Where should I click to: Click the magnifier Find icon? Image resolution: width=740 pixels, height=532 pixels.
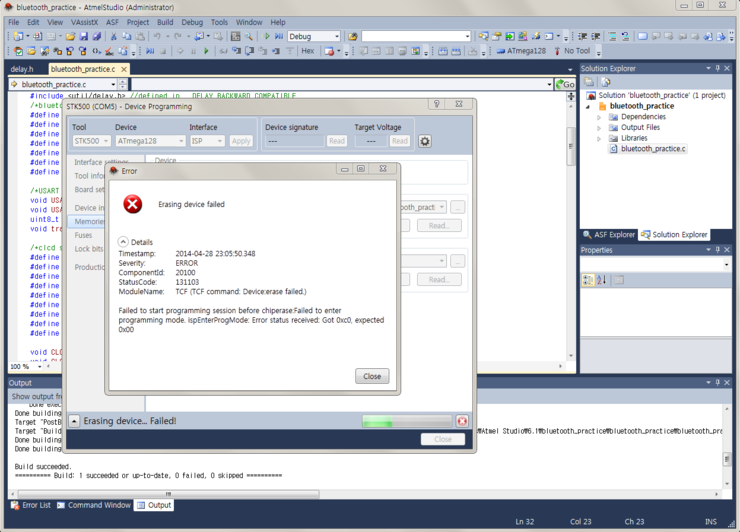pos(249,36)
